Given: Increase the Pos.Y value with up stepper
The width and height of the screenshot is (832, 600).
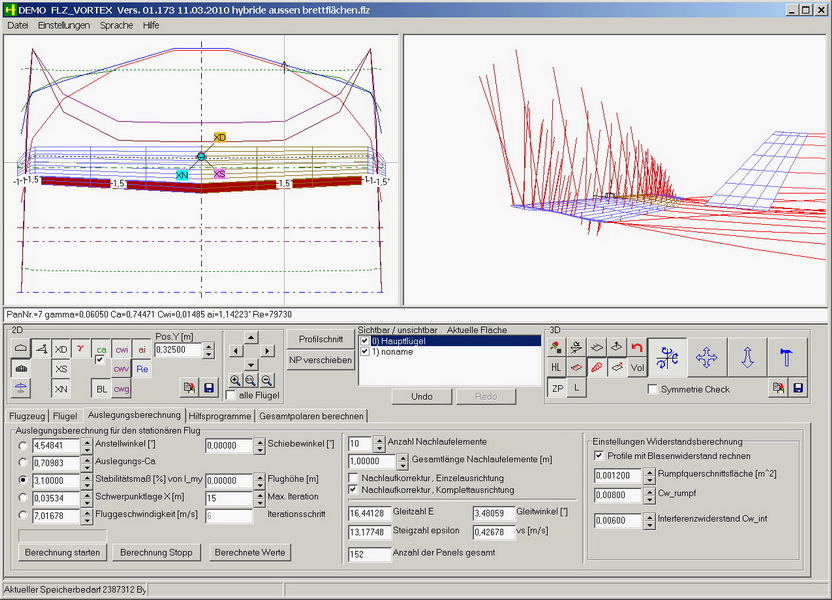Looking at the screenshot, I should pos(208,345).
